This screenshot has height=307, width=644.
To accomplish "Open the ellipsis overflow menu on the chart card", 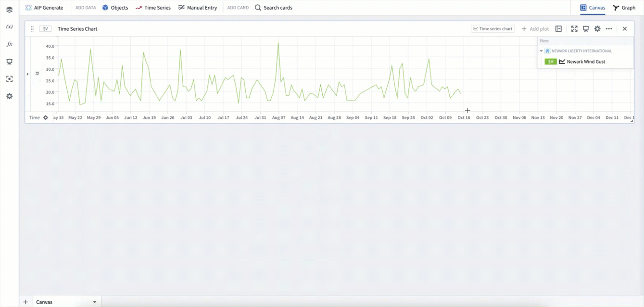I will [x=609, y=29].
